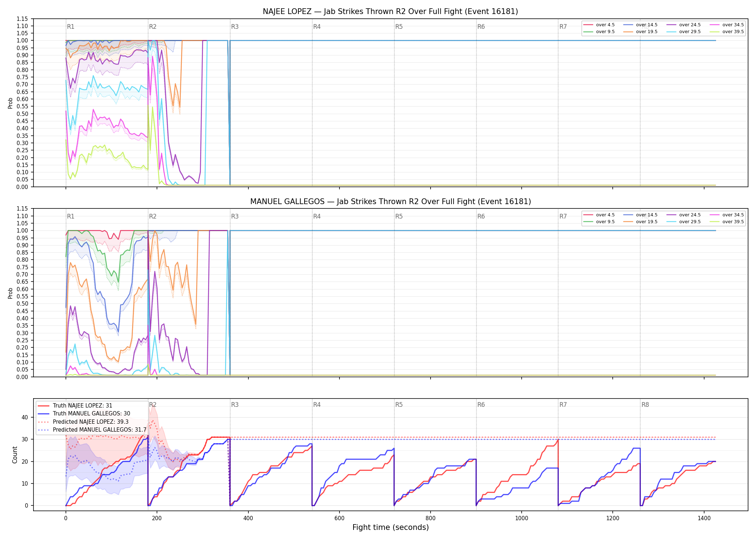Image resolution: width=756 pixels, height=540 pixels.
Task: Click the MANUEL GALLEGOS Jab Strikes chart title
Action: 390,202
